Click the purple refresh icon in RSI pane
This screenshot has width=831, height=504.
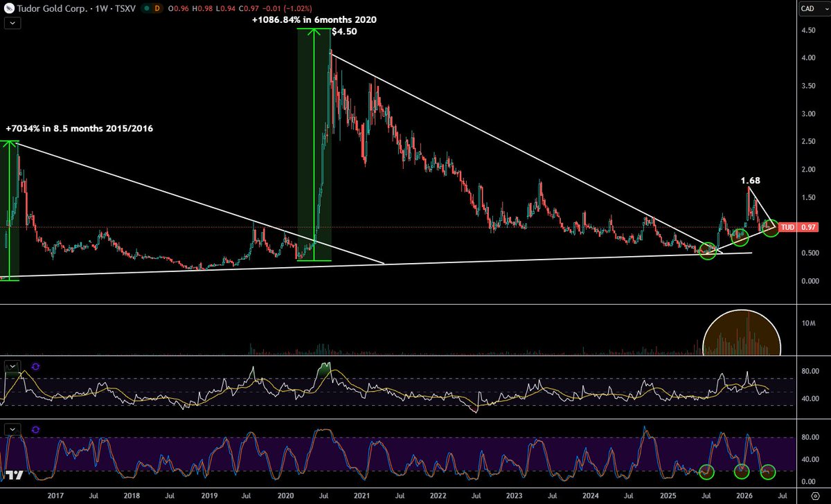36,366
